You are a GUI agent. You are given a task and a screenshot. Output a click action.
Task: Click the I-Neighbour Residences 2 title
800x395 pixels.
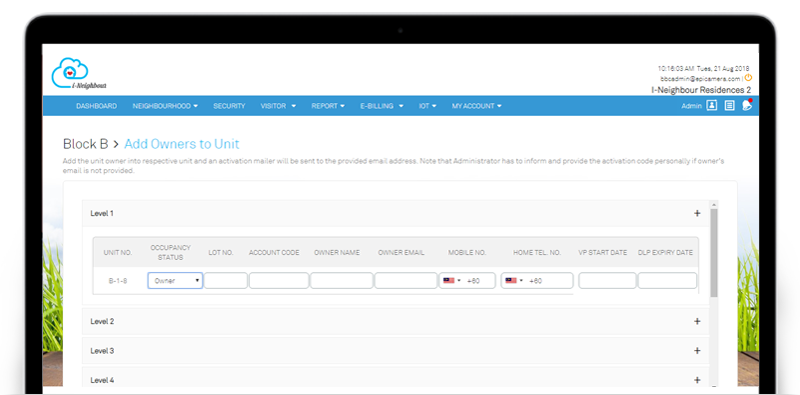(701, 90)
